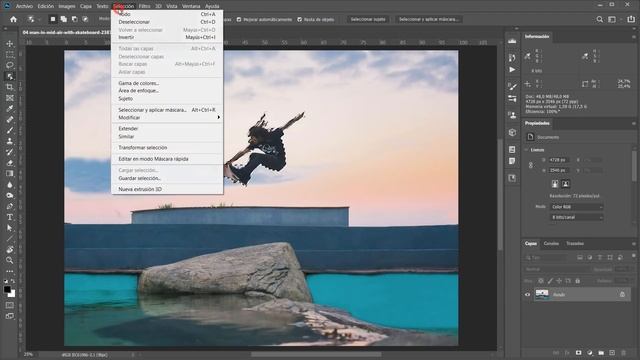Expand the Modificar submenu

[167, 118]
